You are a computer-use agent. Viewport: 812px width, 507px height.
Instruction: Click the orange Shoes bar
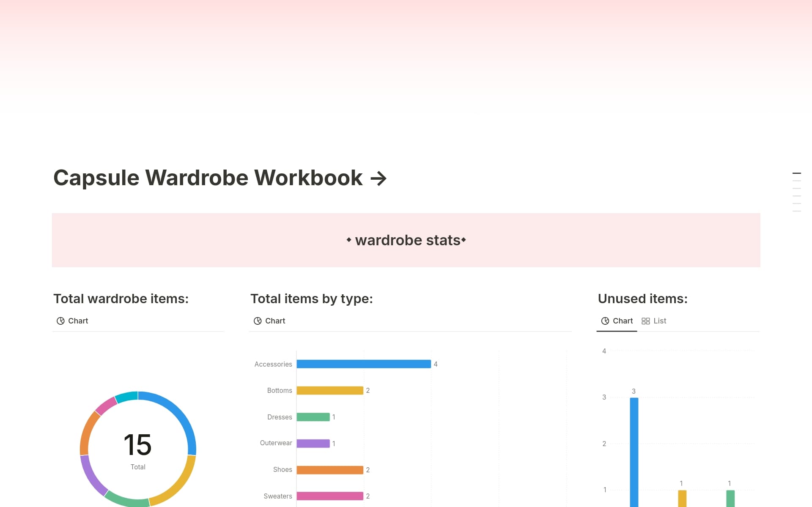coord(330,469)
